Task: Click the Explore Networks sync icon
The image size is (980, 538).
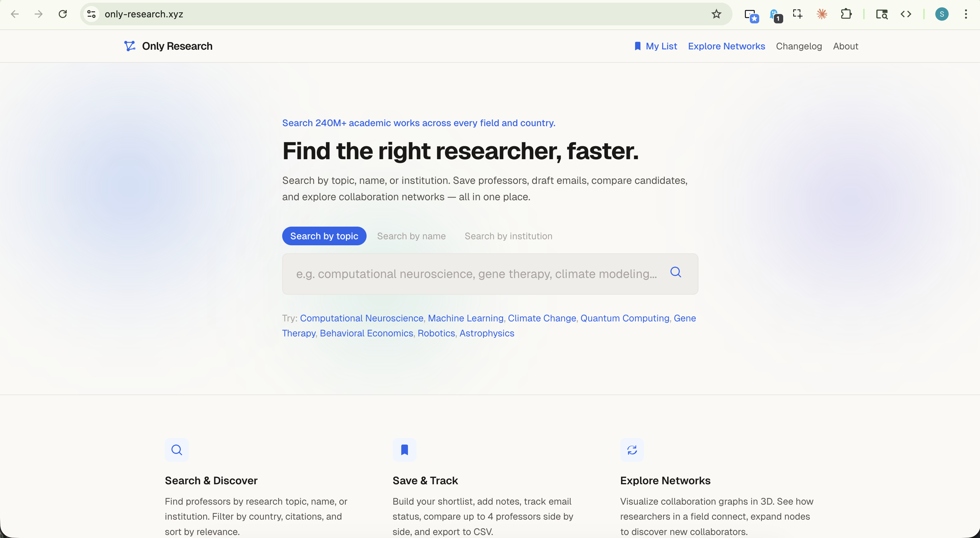Action: coord(632,450)
